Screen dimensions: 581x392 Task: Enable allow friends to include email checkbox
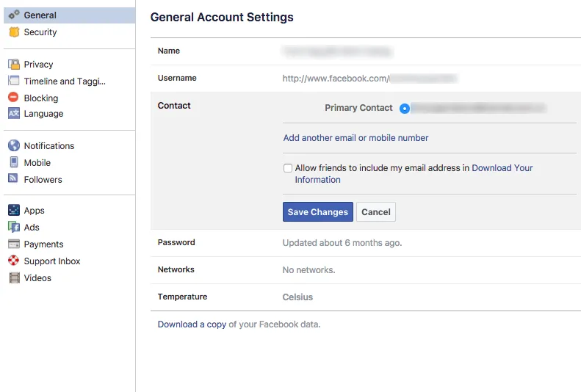coord(288,168)
